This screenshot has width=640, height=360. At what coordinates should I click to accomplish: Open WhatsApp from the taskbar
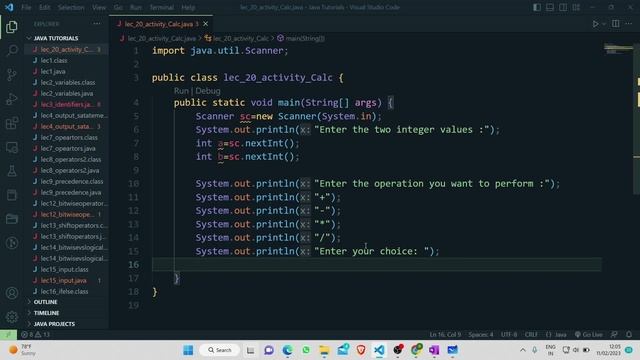(x=306, y=350)
